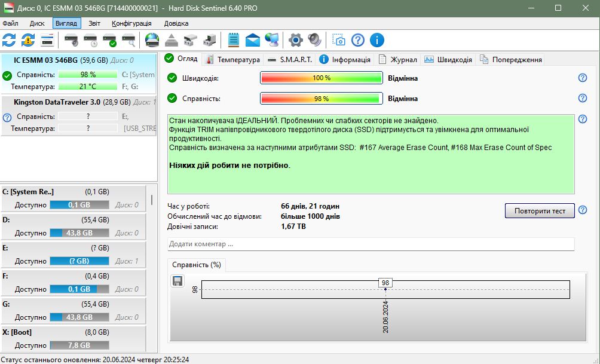Click the globe with monitor toolbar icon

click(x=272, y=40)
